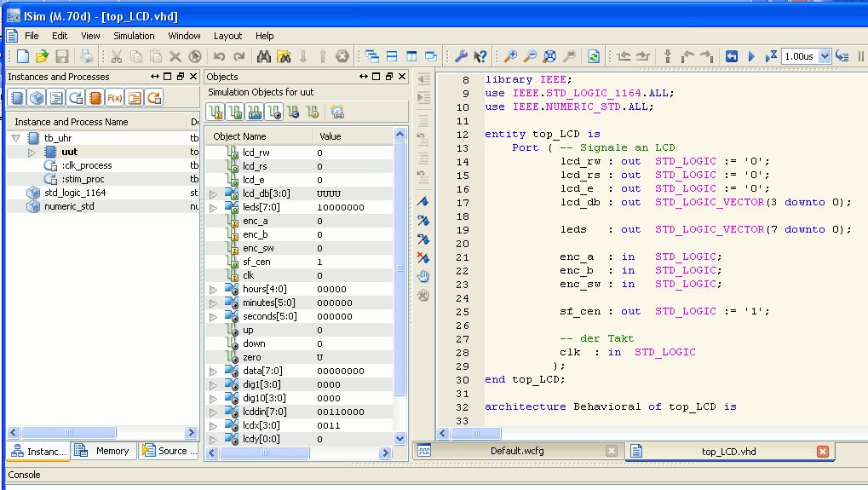Open the Simulation menu
868x490 pixels.
pos(134,36)
